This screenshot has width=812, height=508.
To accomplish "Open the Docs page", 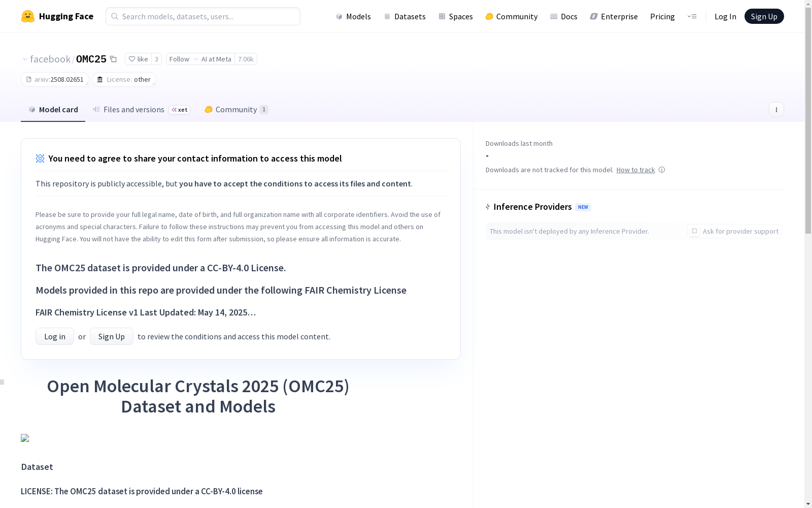I will click(x=563, y=16).
